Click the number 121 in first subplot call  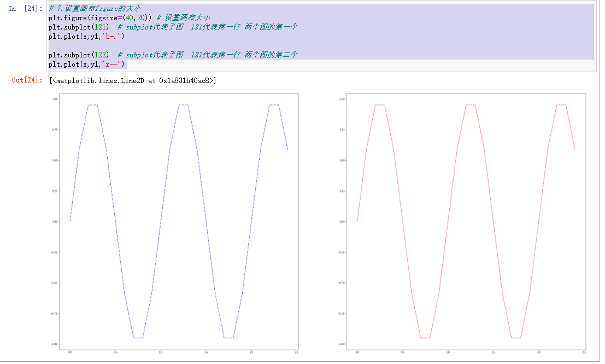pos(101,27)
